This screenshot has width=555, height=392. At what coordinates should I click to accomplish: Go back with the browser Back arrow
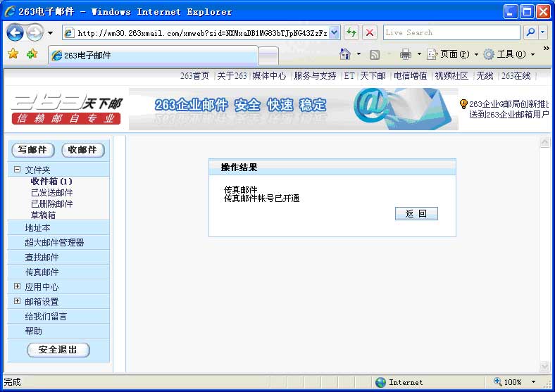coord(15,33)
